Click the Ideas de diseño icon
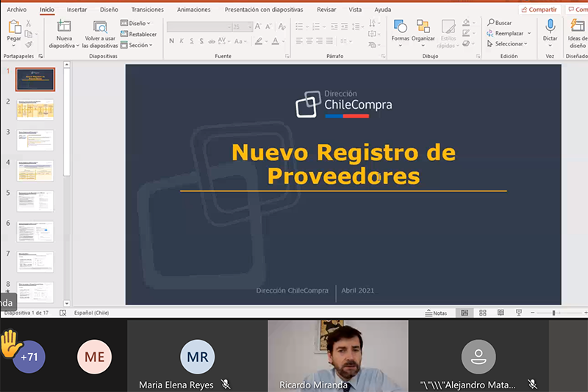This screenshot has width=588, height=392. 578,26
